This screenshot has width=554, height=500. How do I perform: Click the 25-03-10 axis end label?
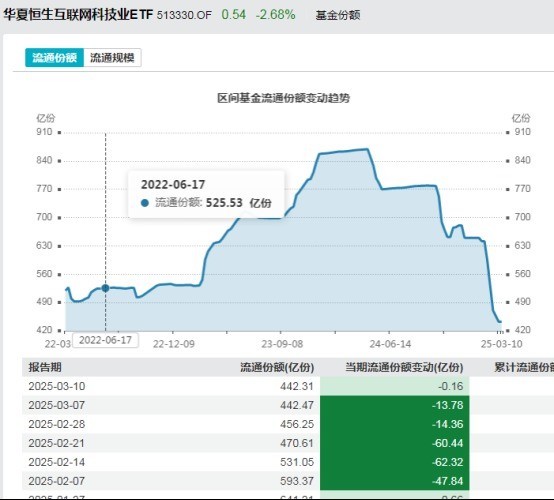pyautogui.click(x=501, y=344)
